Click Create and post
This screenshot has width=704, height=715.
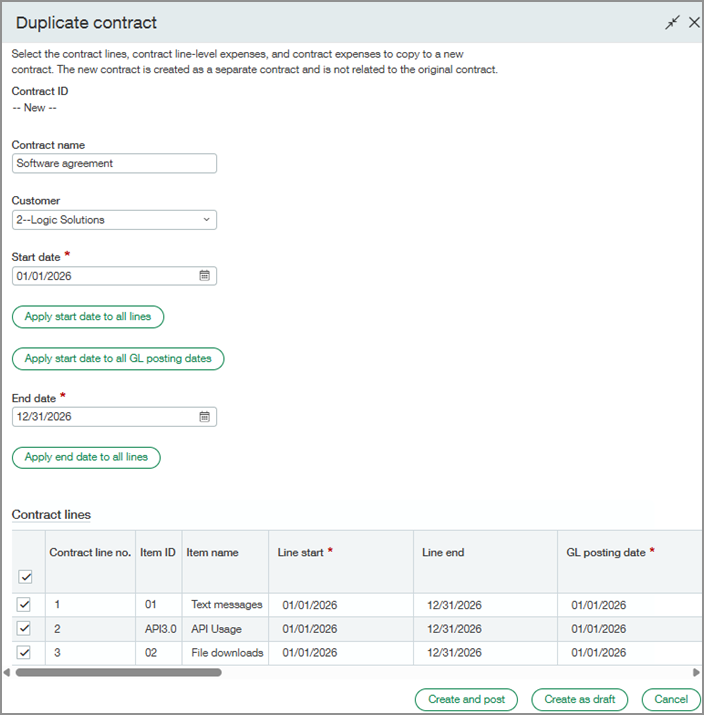coord(466,699)
